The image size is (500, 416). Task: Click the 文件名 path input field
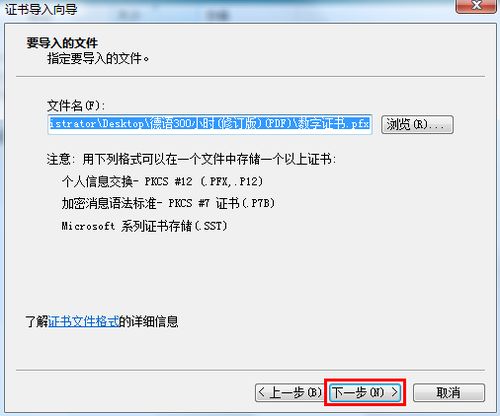[210, 124]
